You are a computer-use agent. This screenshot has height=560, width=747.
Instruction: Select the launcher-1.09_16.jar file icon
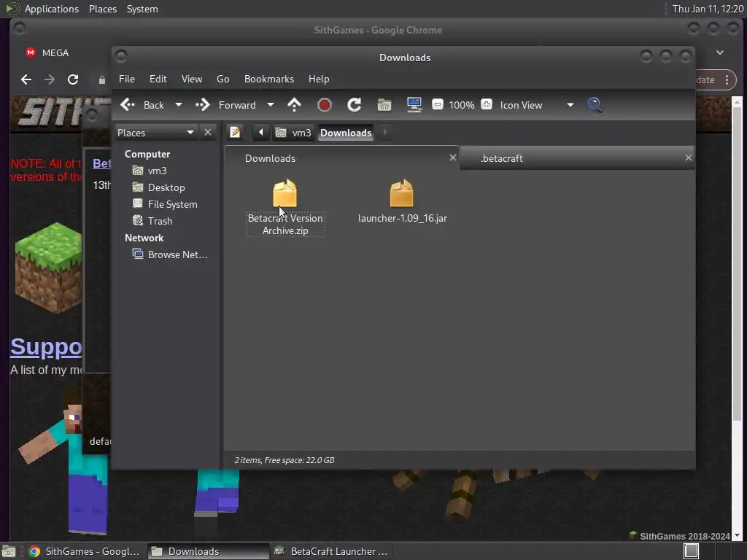(401, 192)
